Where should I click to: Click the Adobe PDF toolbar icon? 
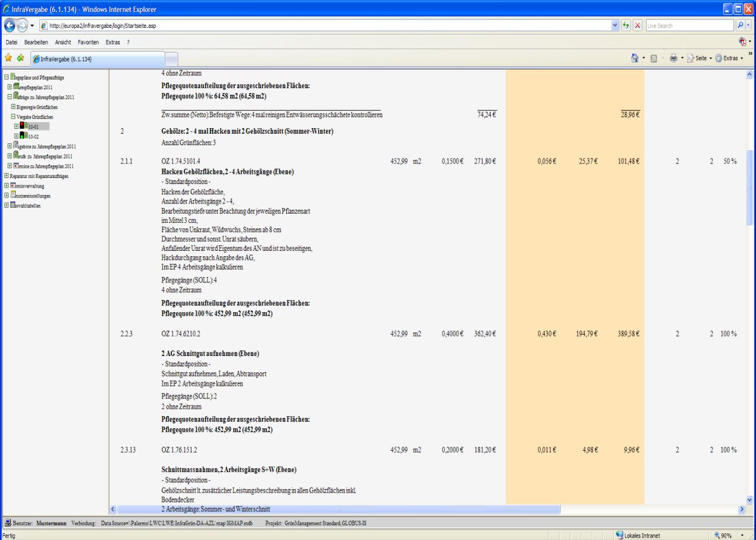[742, 42]
